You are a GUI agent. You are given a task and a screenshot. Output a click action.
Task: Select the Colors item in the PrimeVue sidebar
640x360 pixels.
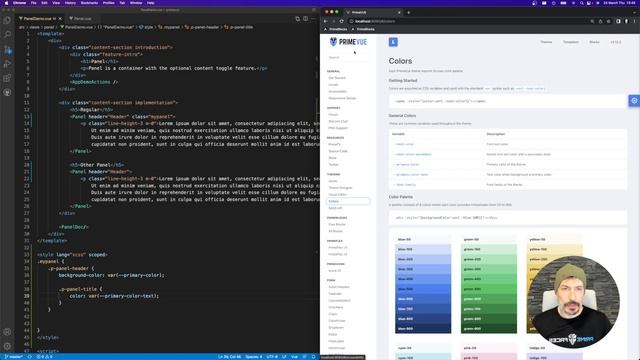click(348, 201)
